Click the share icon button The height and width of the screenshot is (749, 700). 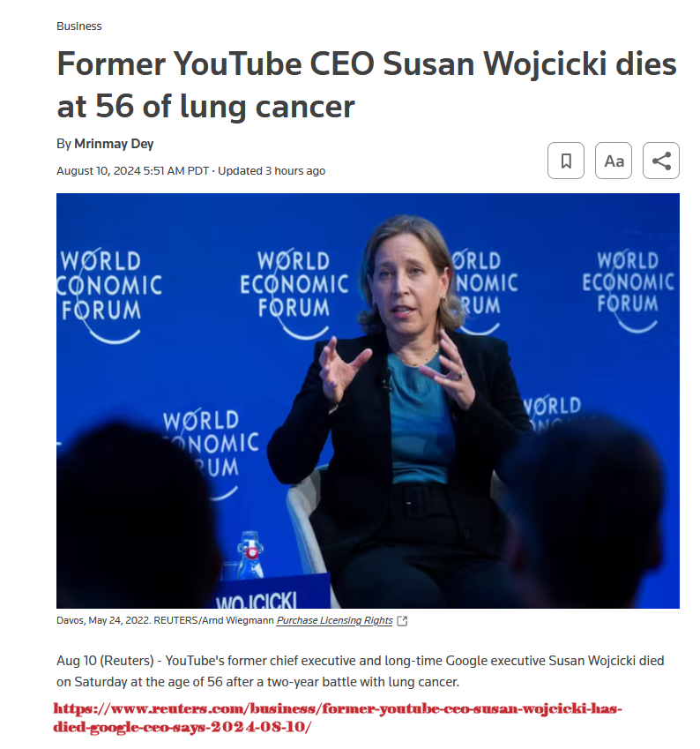pyautogui.click(x=661, y=161)
